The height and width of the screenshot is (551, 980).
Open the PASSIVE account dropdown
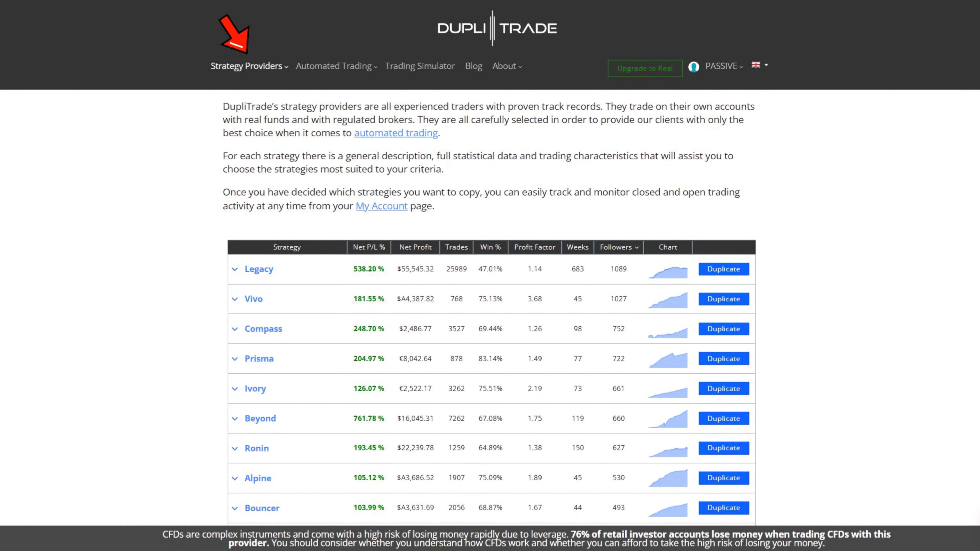724,66
